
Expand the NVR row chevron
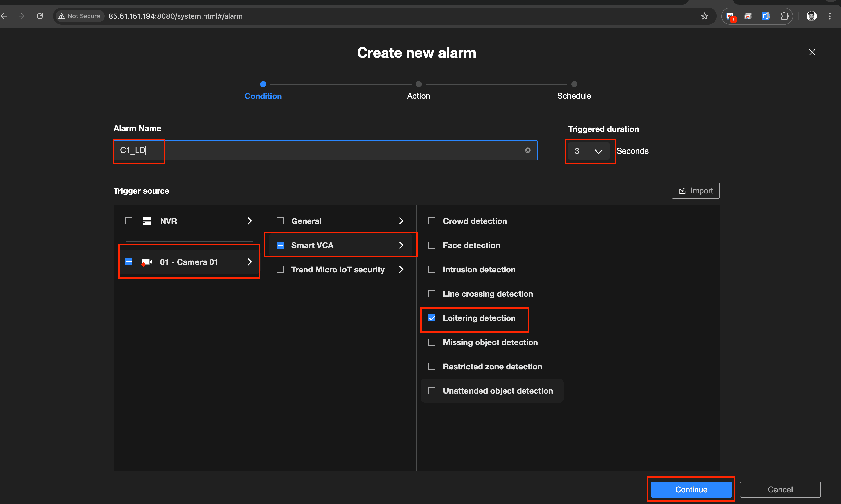pyautogui.click(x=249, y=221)
